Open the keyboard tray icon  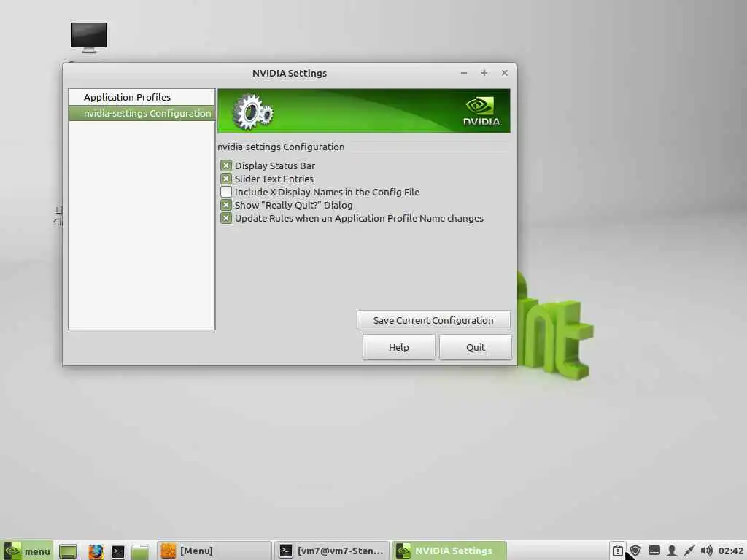(x=654, y=551)
